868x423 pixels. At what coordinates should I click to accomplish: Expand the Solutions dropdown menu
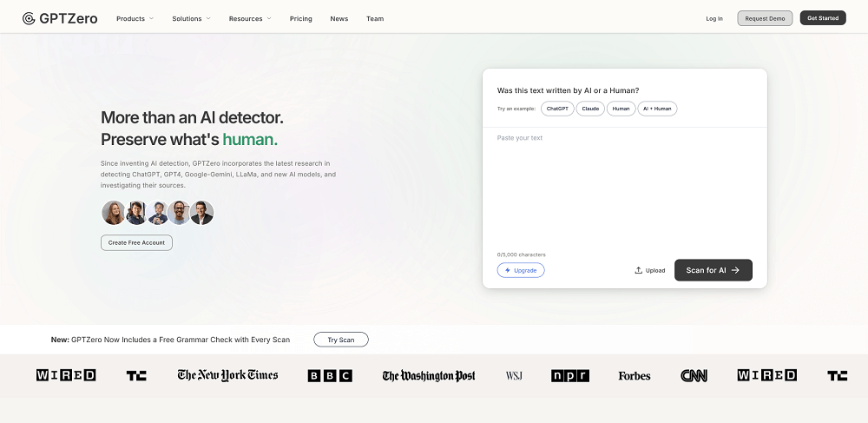[x=192, y=18]
